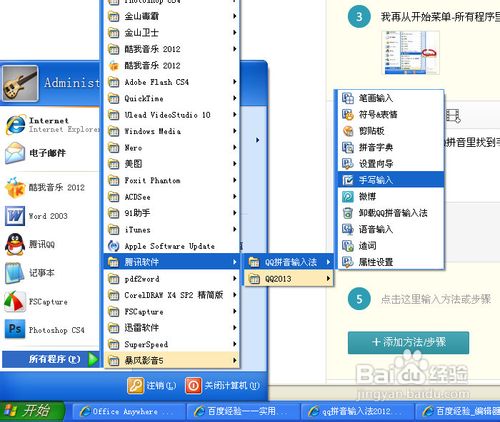500x422 pixels.
Task: Open ACDSee program folder
Action: click(x=172, y=197)
